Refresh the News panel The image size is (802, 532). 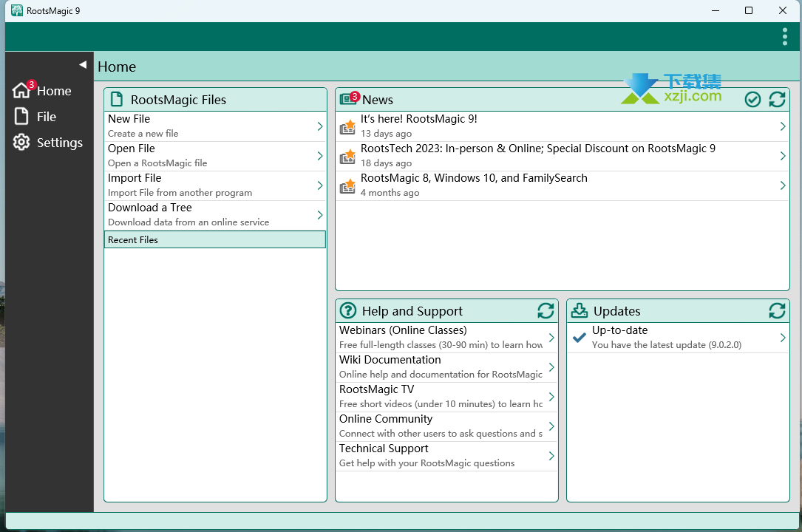777,99
